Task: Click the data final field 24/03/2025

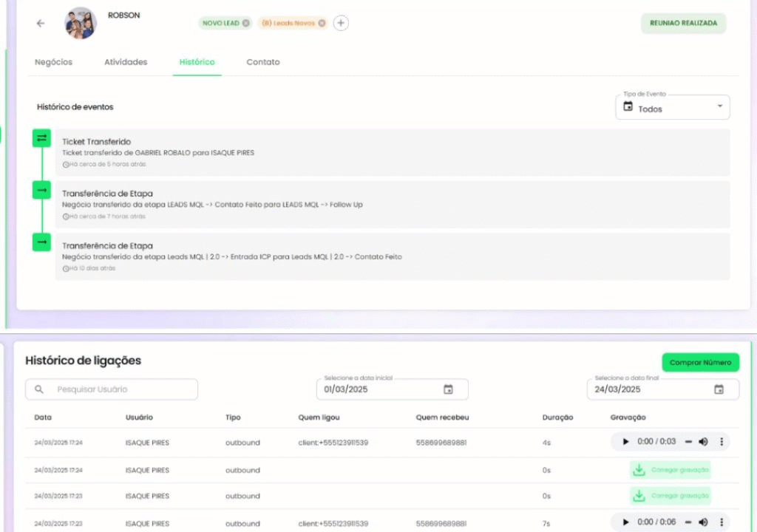Action: click(663, 389)
